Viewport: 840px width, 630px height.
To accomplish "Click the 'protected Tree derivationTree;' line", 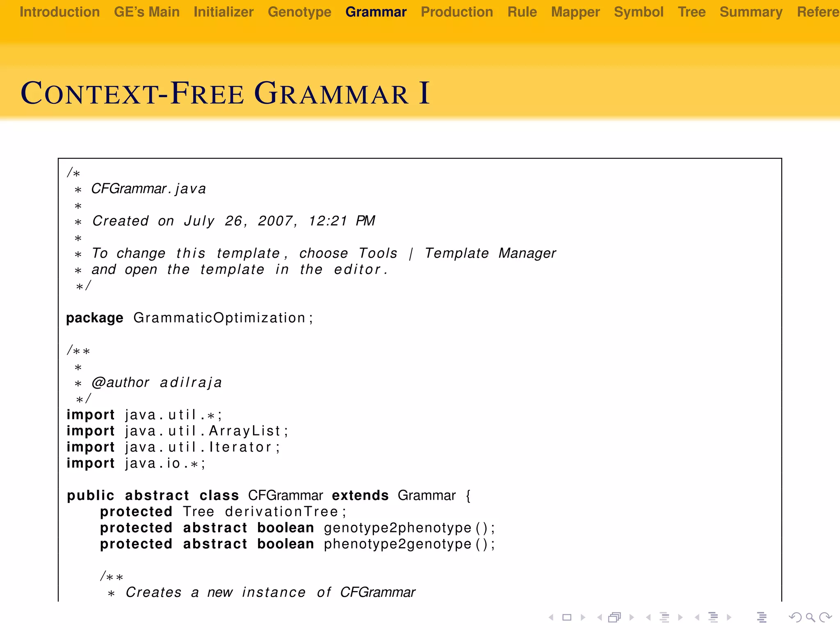I will (x=224, y=511).
